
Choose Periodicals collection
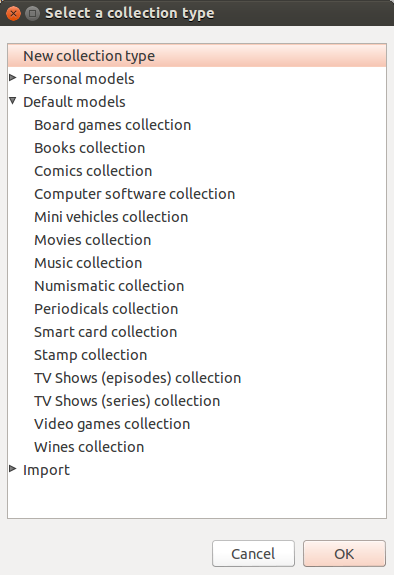click(106, 309)
